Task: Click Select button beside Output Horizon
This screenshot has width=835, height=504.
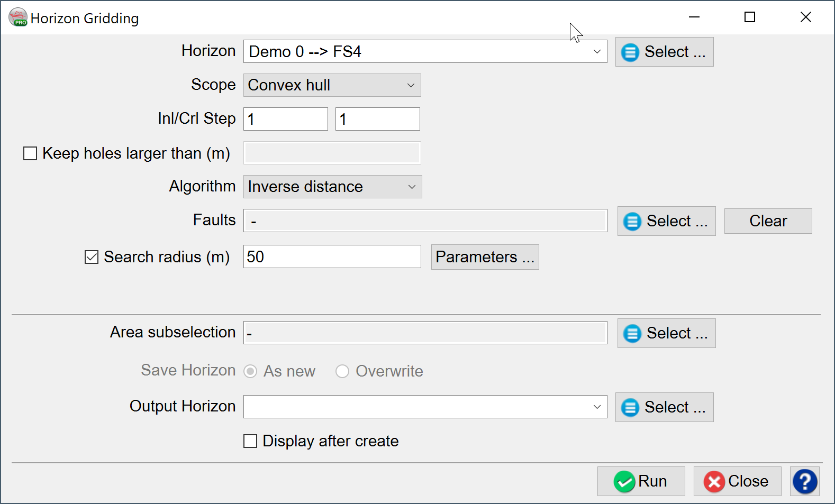Action: coord(664,407)
